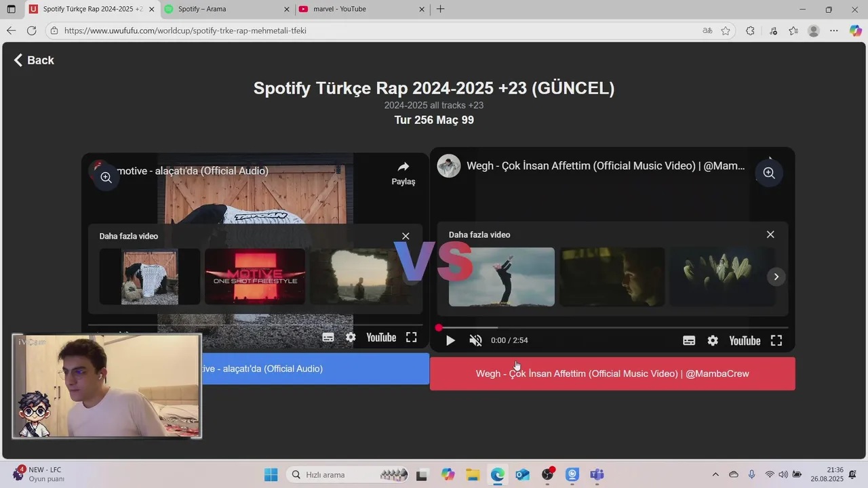
Task: Seek on the Wegh video progress bar
Action: [612, 328]
